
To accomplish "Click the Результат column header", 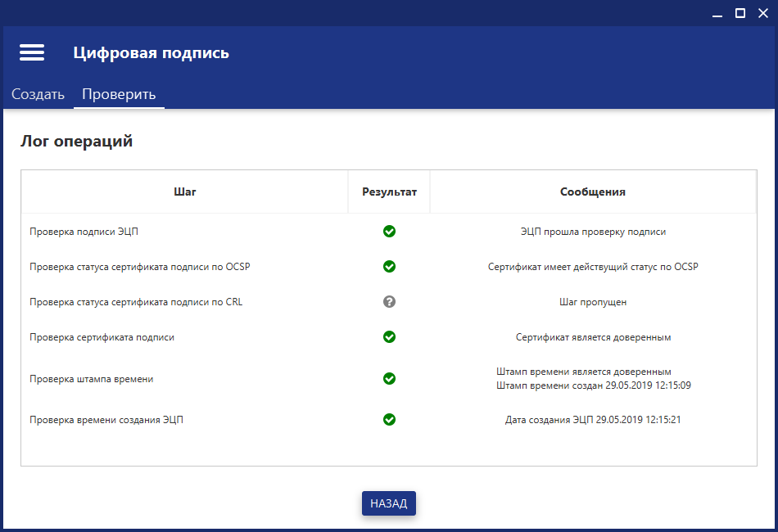I will [x=389, y=192].
